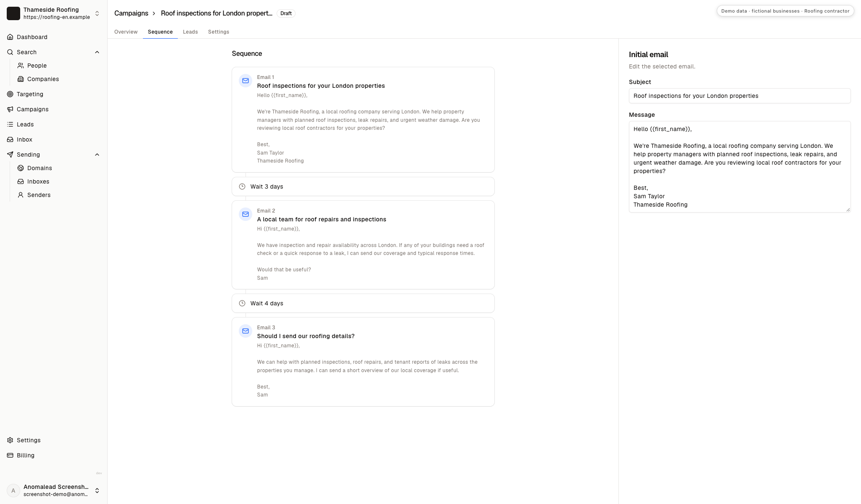Open the Anomalead user account menu

pos(53,491)
